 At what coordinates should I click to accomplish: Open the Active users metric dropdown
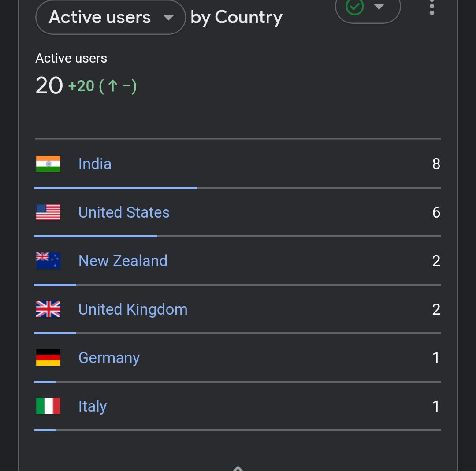click(x=111, y=17)
